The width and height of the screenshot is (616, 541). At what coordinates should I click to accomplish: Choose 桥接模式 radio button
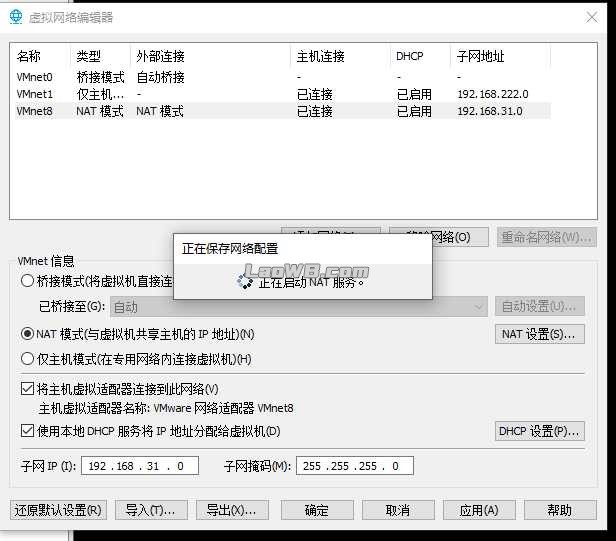pyautogui.click(x=28, y=281)
